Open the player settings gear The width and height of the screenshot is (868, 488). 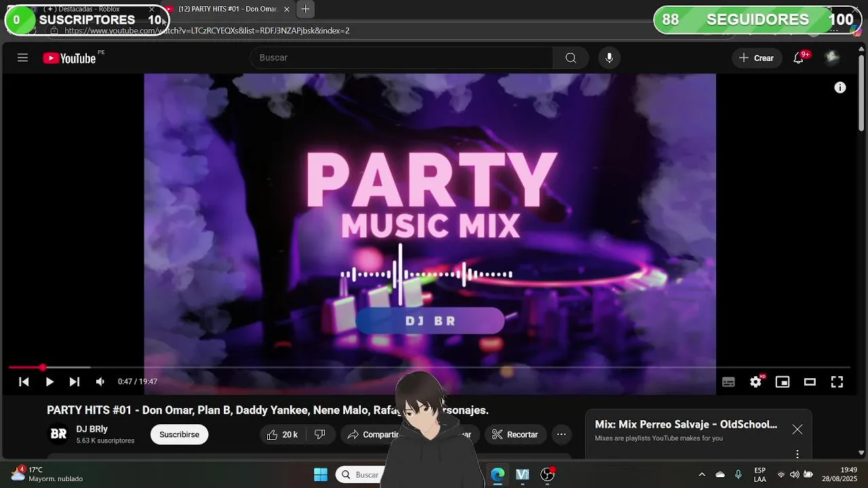coord(755,382)
